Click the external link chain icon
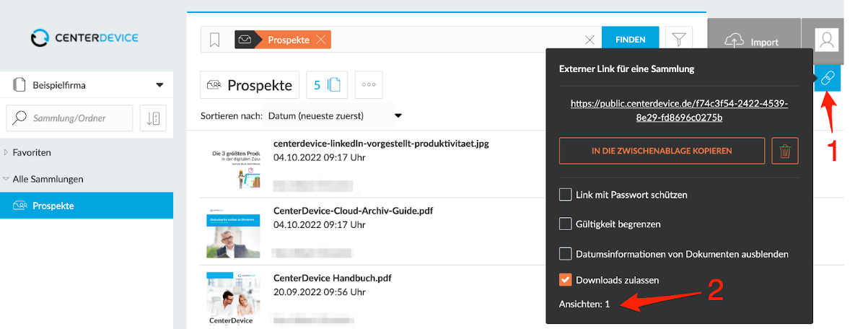Viewport: 868px width, 329px height. click(x=828, y=77)
